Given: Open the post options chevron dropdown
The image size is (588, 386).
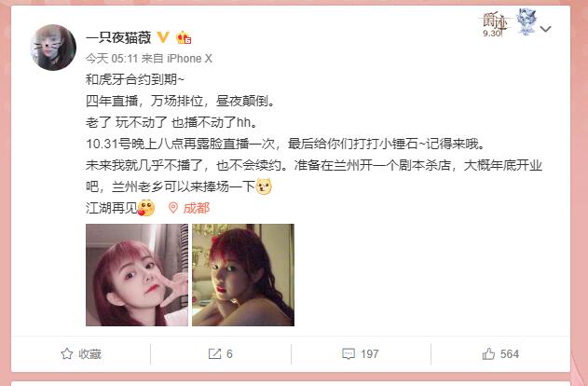Looking at the screenshot, I should pyautogui.click(x=546, y=29).
